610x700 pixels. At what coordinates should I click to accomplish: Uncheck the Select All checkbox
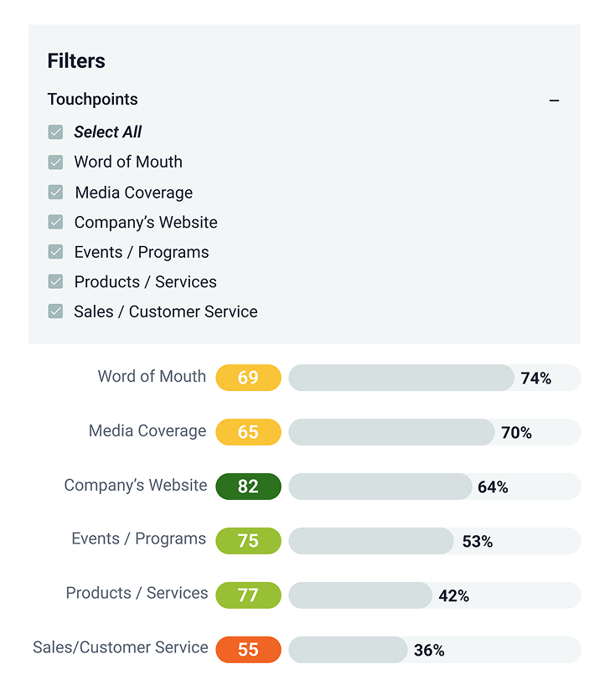tap(56, 132)
